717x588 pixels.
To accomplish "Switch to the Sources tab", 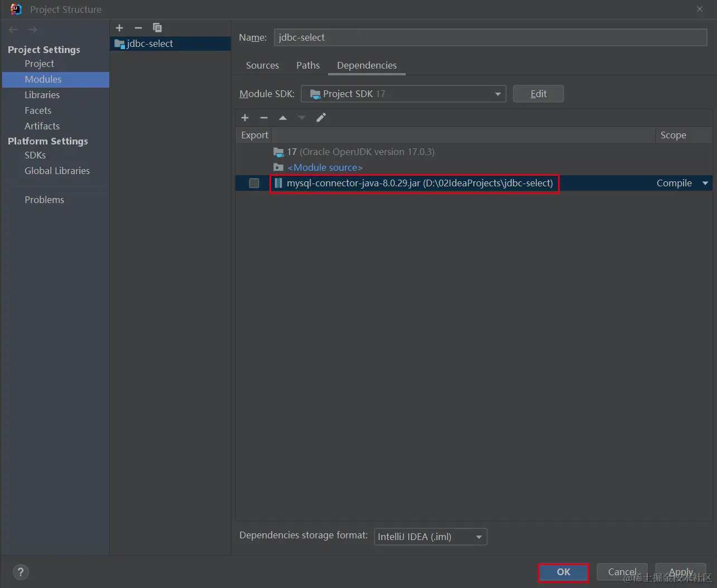I will coord(262,65).
